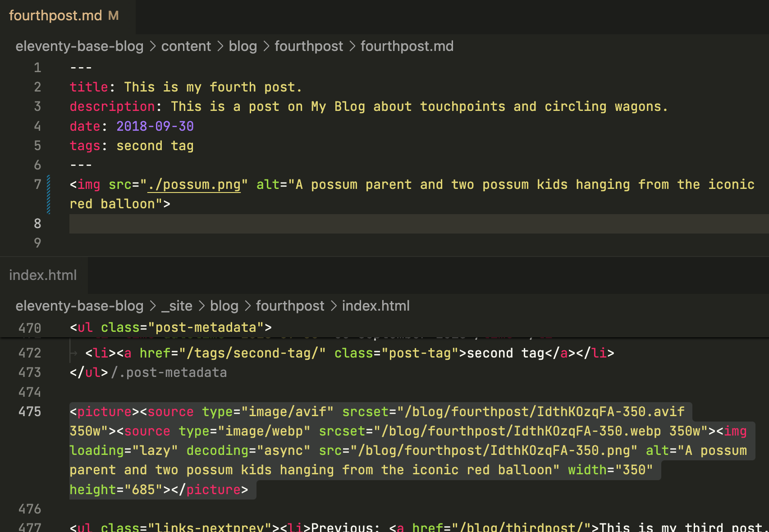Click the 'title' front matter key

(89, 87)
